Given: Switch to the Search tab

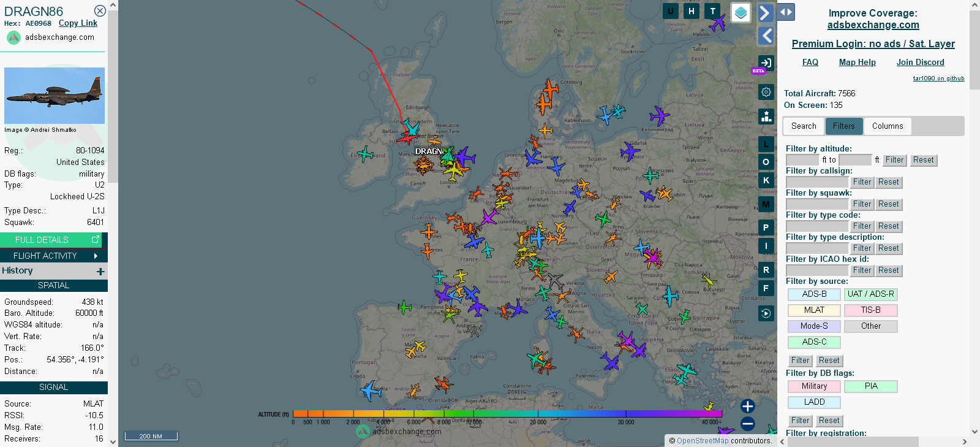Looking at the screenshot, I should point(804,126).
